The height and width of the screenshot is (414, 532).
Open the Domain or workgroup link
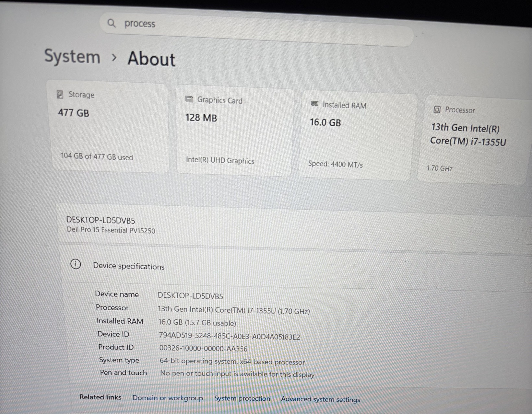click(x=168, y=398)
